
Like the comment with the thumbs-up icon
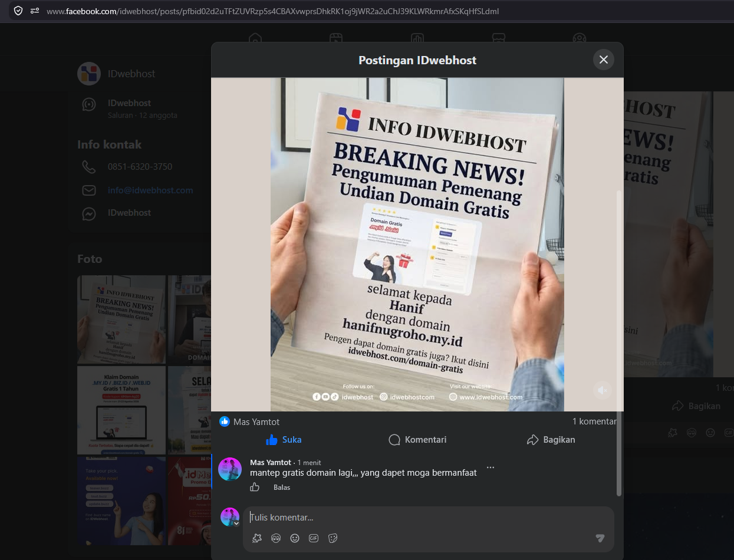pyautogui.click(x=255, y=487)
